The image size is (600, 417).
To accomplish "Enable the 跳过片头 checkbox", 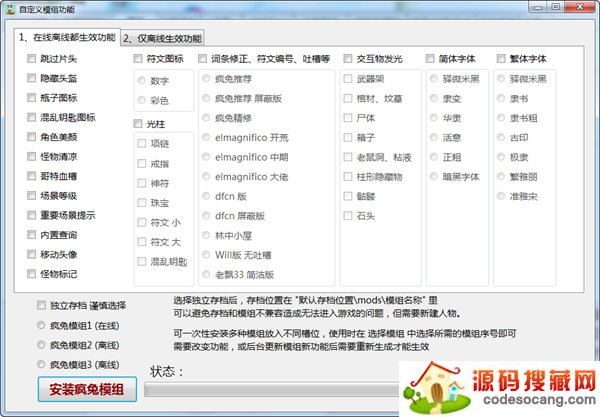I will click(x=33, y=59).
